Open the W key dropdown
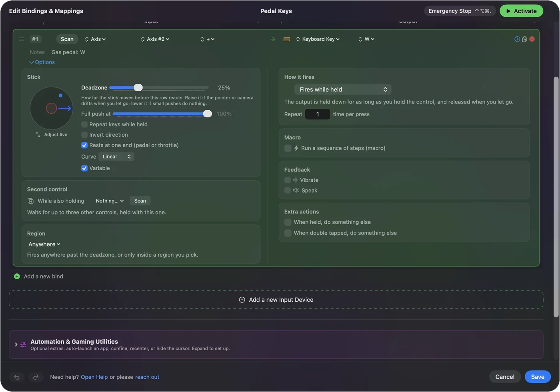 366,39
